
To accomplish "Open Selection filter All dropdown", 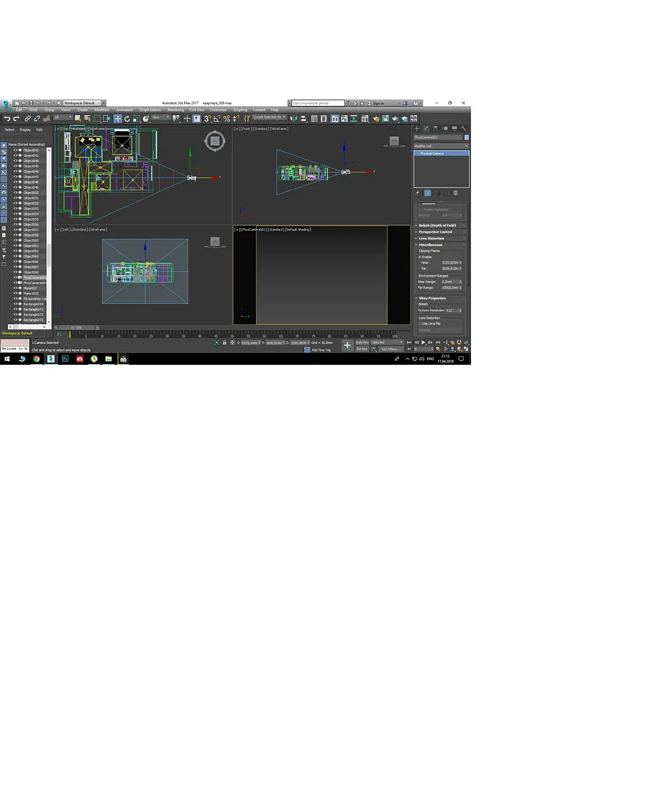I will [63, 118].
